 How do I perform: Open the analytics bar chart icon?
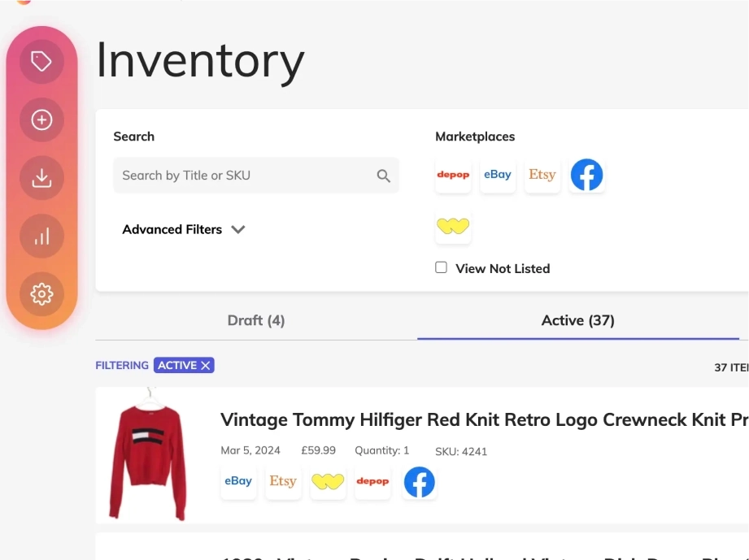point(41,236)
